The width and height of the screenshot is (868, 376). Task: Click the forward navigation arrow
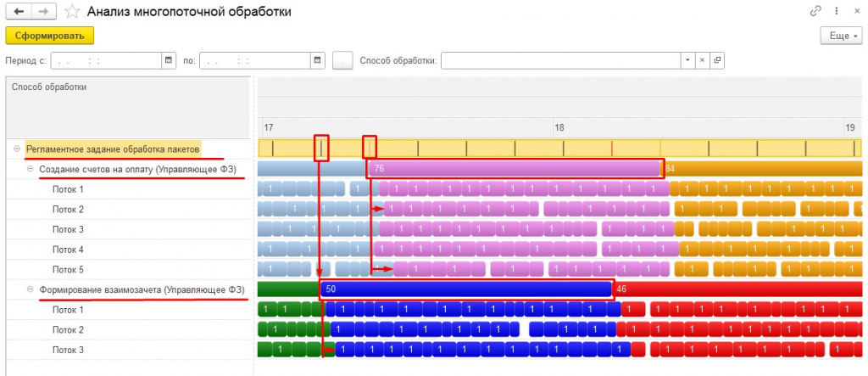[x=43, y=11]
